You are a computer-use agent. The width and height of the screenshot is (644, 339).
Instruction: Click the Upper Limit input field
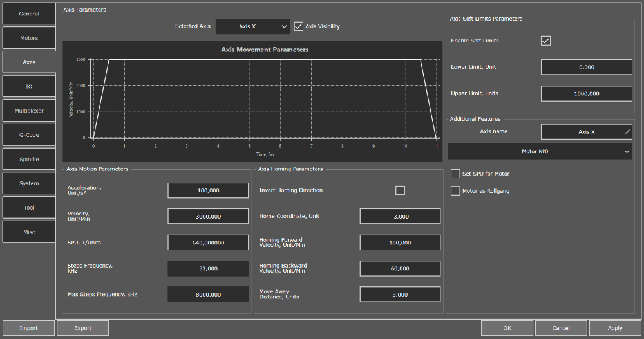pos(587,93)
